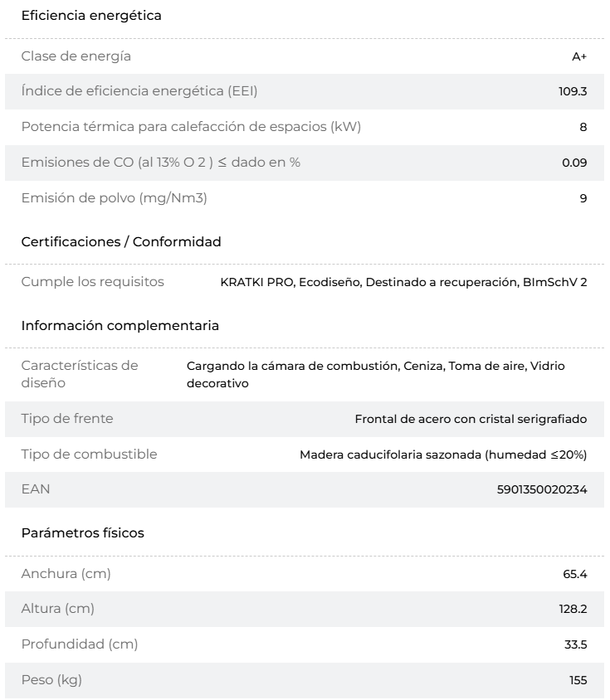Click the Información complementaria heading
Viewport: 610px width, 700px height.
click(120, 325)
